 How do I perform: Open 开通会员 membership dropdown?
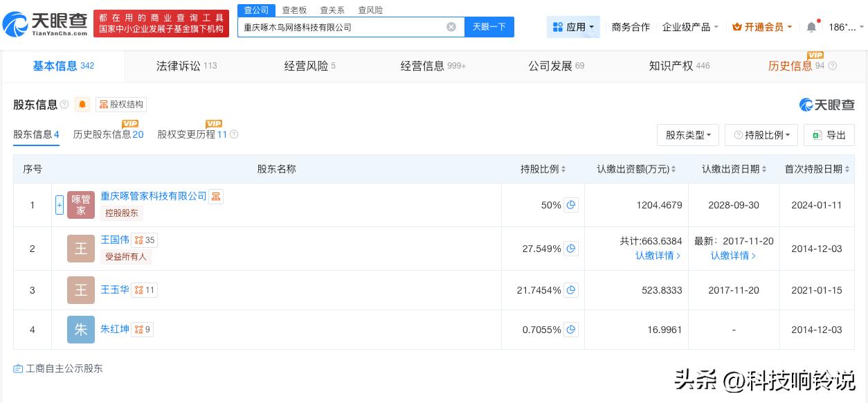pos(763,27)
